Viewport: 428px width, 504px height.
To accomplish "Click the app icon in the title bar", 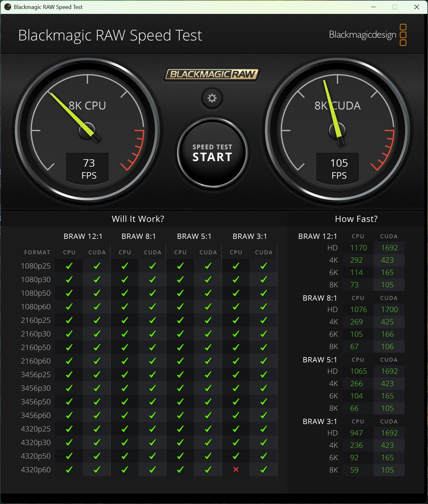I will [x=7, y=7].
